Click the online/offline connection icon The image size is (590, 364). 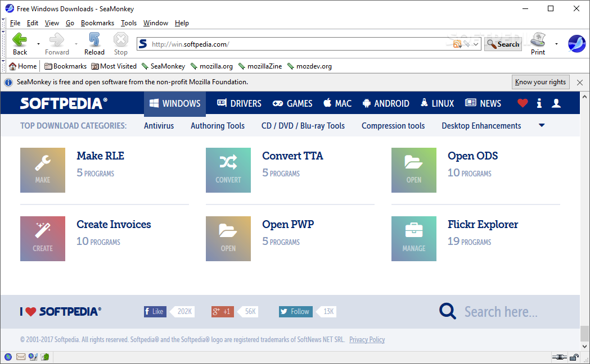tap(559, 357)
